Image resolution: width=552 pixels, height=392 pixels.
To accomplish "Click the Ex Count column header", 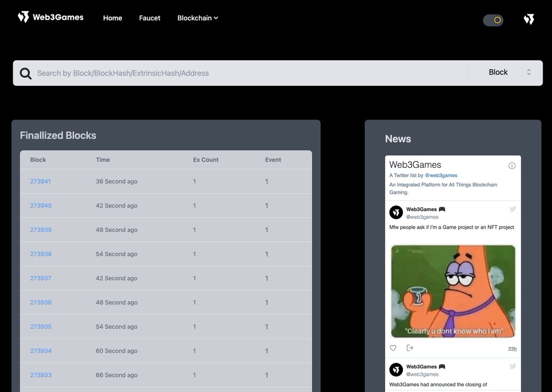I will 206,160.
